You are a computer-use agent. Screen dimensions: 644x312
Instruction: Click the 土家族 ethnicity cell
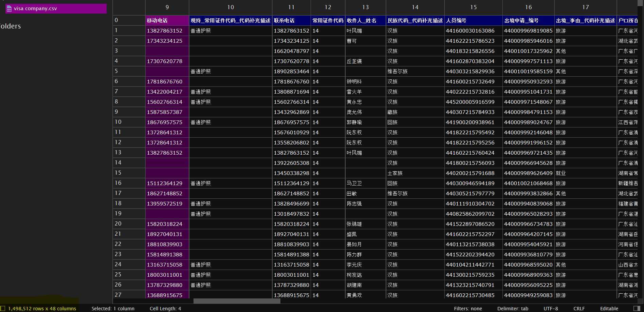pos(415,173)
